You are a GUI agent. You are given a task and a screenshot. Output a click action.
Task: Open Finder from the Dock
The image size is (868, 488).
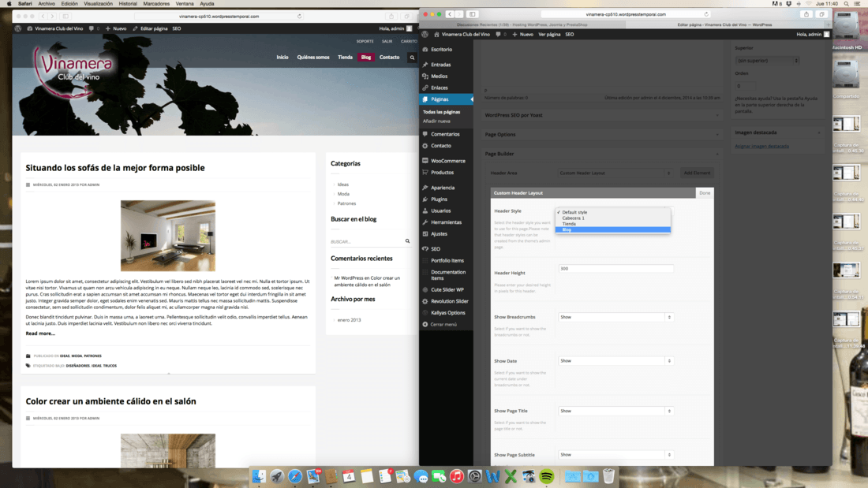[259, 476]
